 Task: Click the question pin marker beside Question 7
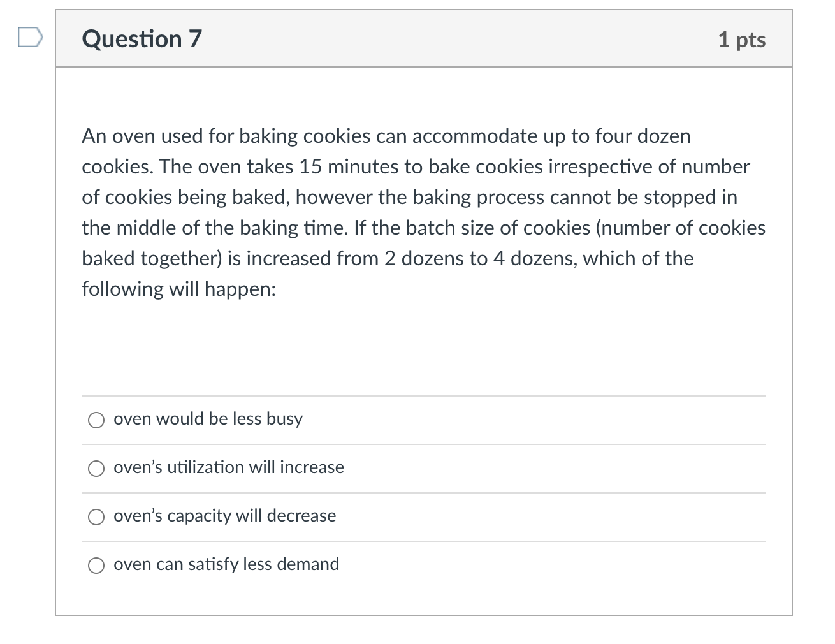tap(29, 38)
